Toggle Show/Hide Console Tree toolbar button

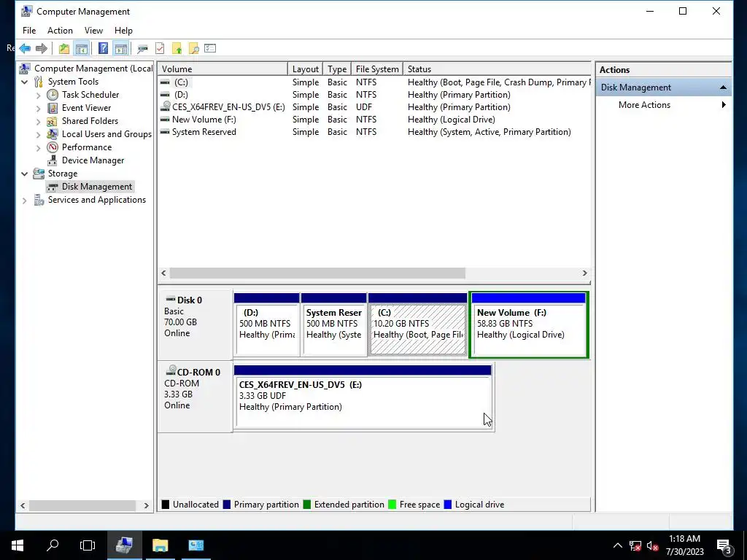click(x=82, y=48)
